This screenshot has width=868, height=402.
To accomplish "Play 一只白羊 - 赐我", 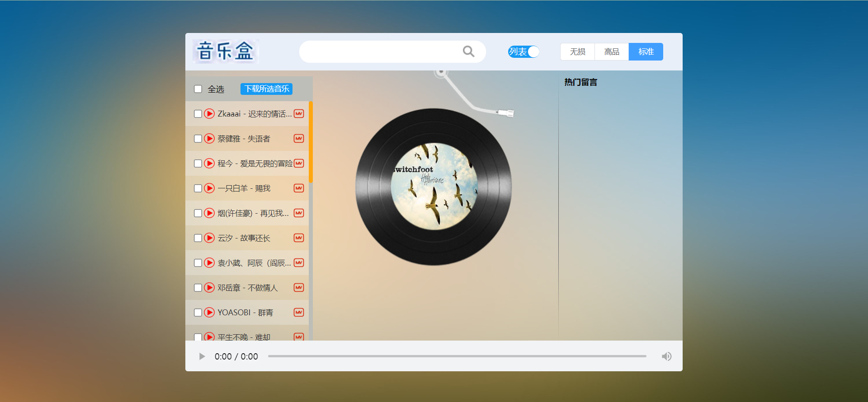I will [x=209, y=188].
